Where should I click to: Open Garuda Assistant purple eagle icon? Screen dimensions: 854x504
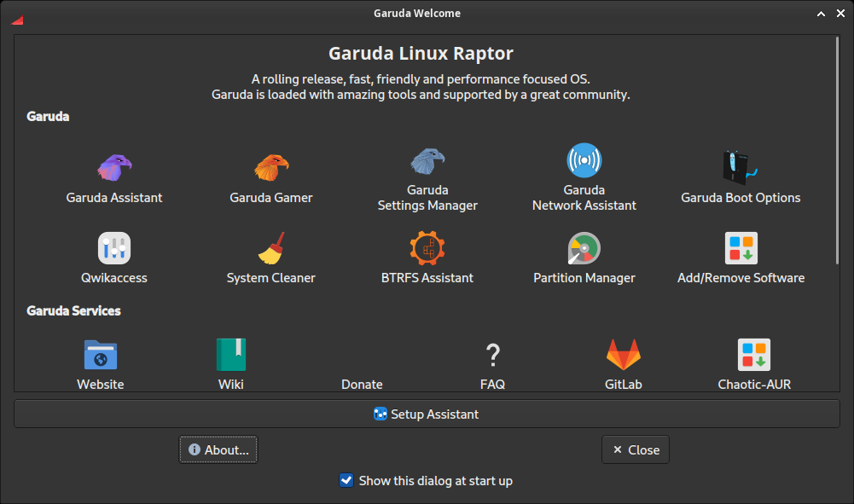[114, 167]
